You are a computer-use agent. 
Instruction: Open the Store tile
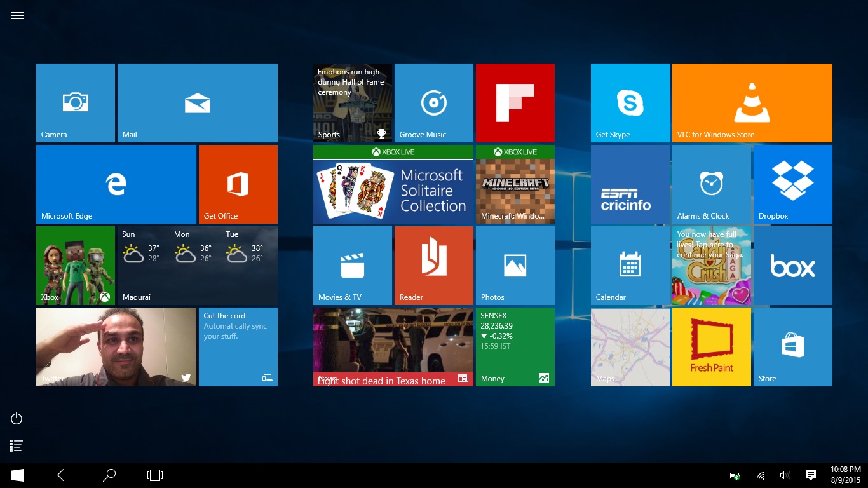click(x=793, y=347)
